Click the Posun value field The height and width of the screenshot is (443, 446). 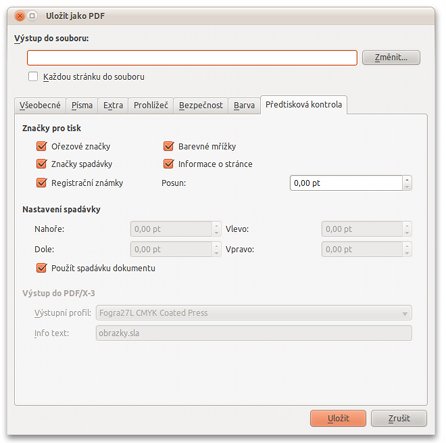click(346, 183)
